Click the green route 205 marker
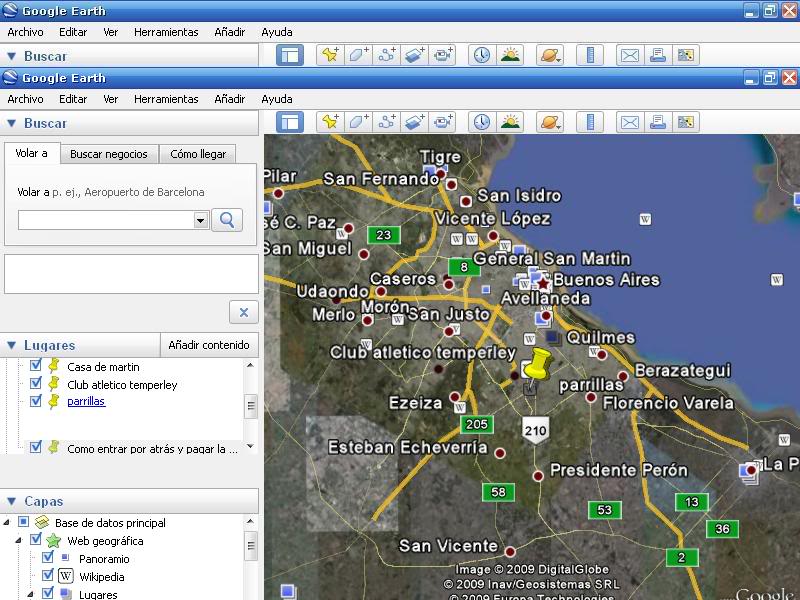Screen dimensions: 800x600 477,424
